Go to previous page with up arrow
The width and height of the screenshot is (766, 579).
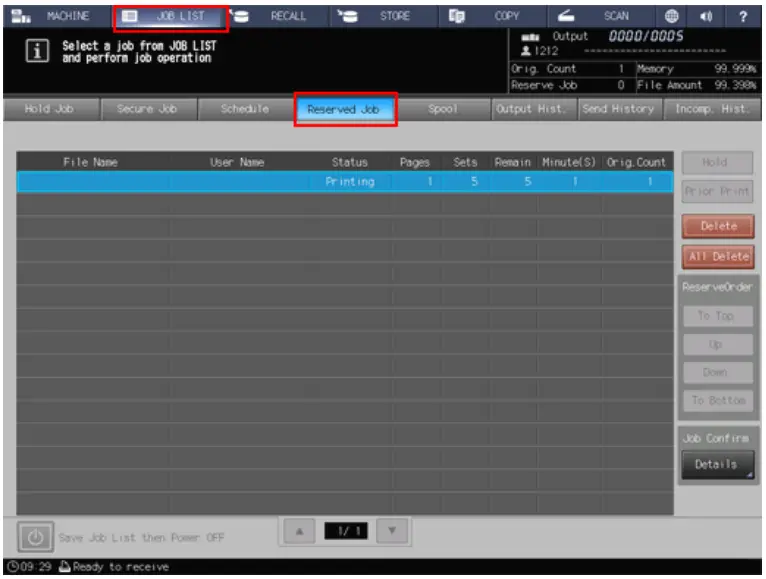pos(299,531)
